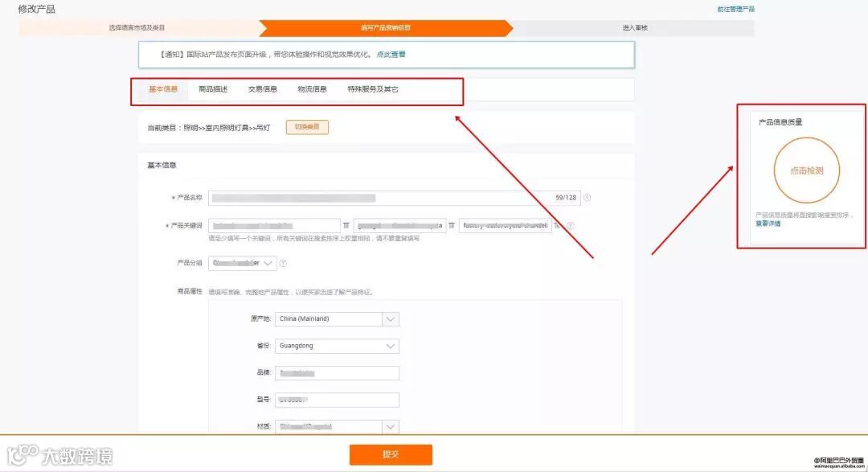868x472 pixels.
Task: Open the 材质 dropdown list
Action: (391, 426)
